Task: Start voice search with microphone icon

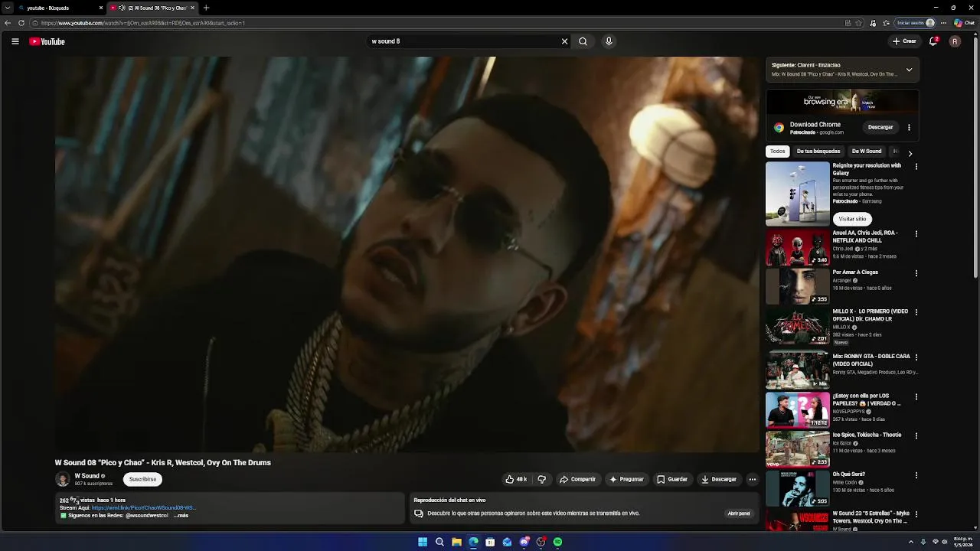Action: [x=609, y=41]
